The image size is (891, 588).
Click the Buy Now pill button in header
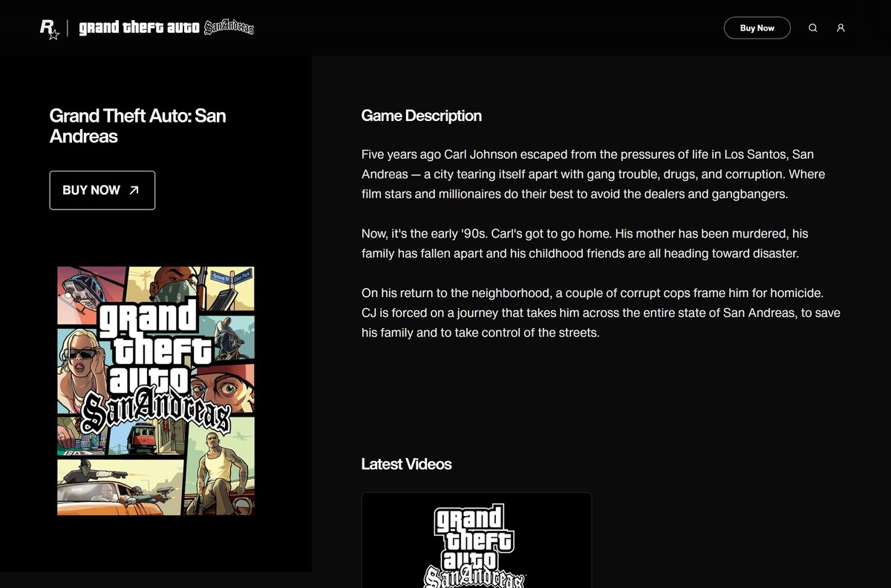[x=757, y=28]
